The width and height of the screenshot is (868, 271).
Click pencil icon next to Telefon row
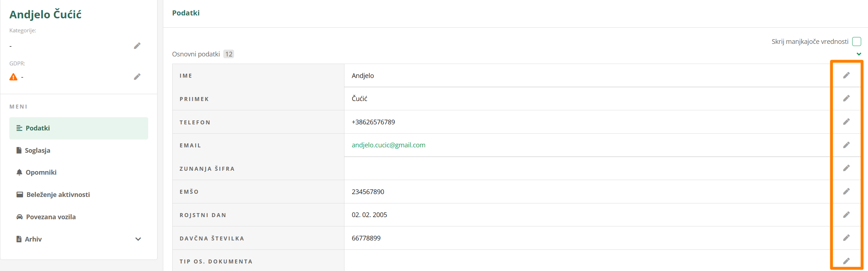coord(846,122)
